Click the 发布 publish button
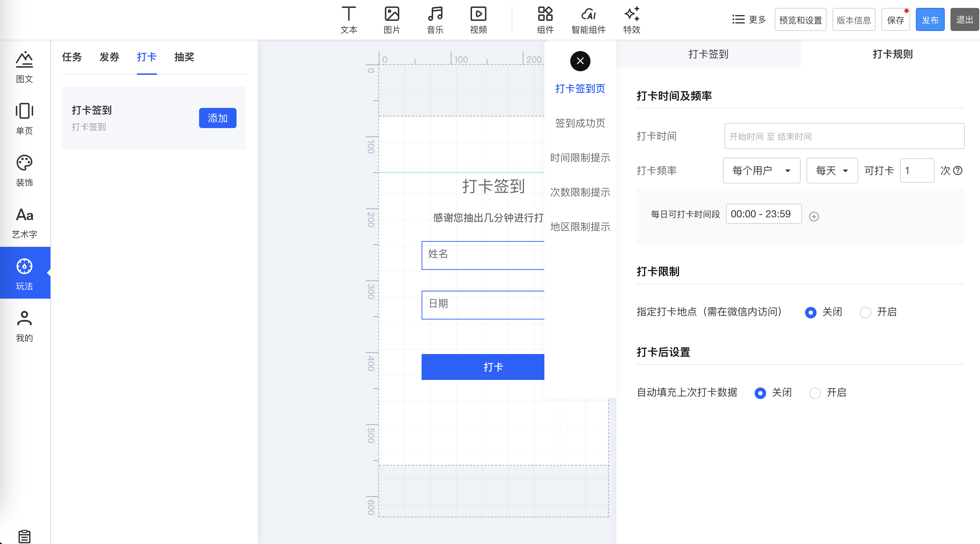This screenshot has width=980, height=544. click(x=930, y=20)
